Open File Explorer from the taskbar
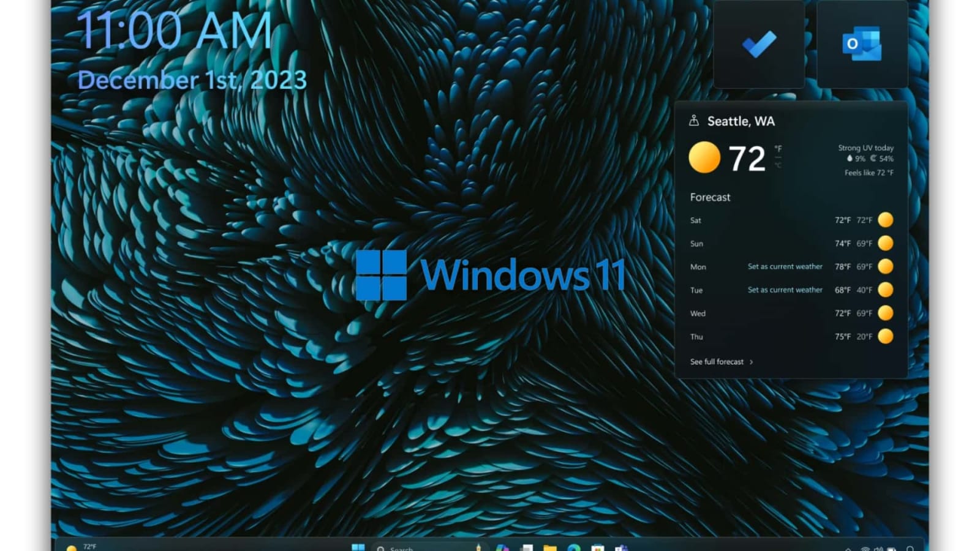 [551, 548]
